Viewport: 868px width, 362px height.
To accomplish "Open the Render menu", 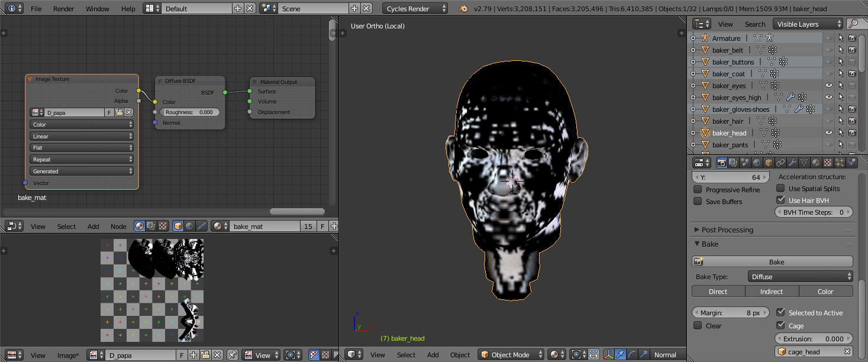I will (x=64, y=9).
